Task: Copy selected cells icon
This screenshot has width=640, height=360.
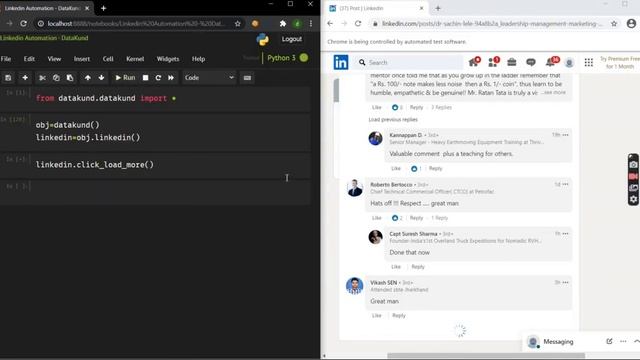Action: (56, 78)
